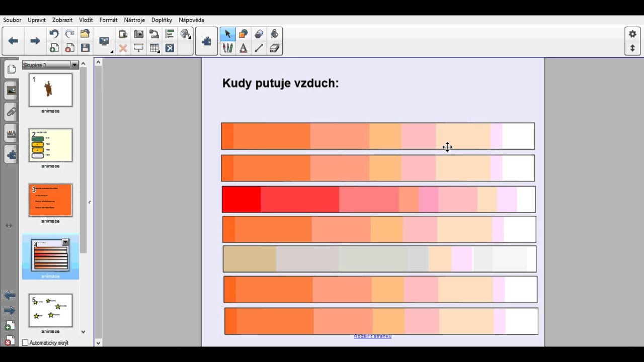Add a new page from toolbar

(x=54, y=48)
